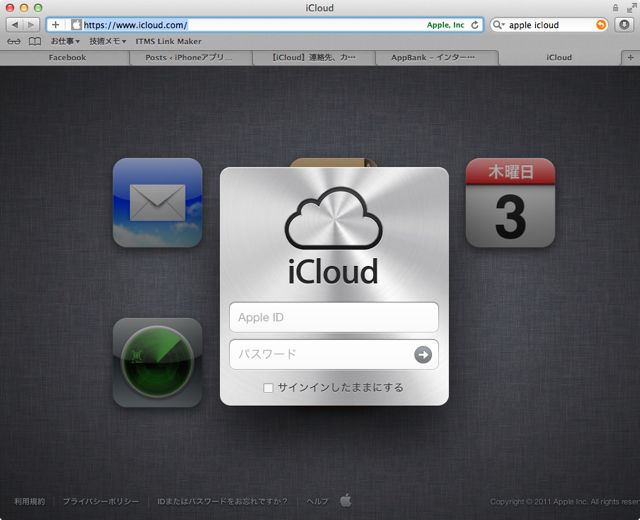Image resolution: width=640 pixels, height=520 pixels.
Task: Reload the page with the refresh icon
Action: (x=475, y=25)
